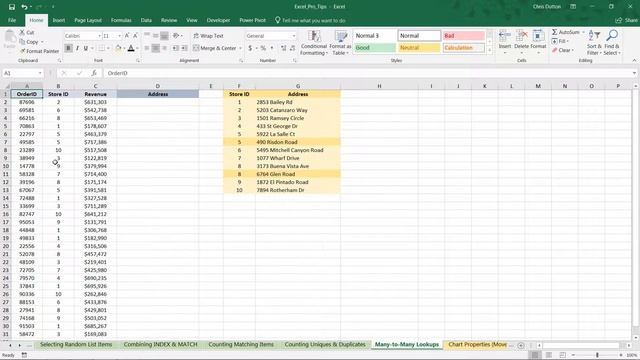
Task: Open Find & Select
Action: [611, 43]
